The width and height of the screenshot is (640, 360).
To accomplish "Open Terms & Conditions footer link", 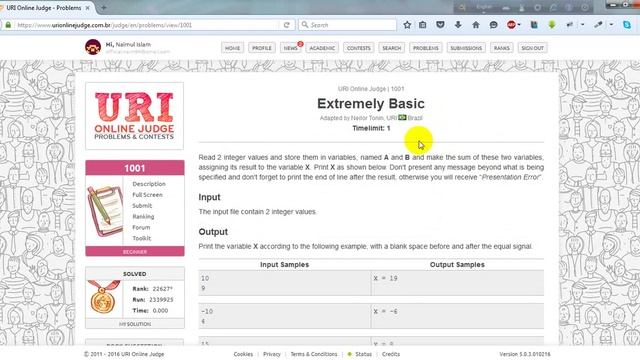I will [x=314, y=354].
